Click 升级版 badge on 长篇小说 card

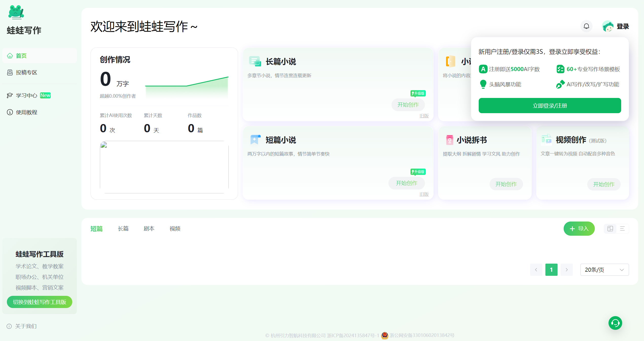tap(418, 93)
